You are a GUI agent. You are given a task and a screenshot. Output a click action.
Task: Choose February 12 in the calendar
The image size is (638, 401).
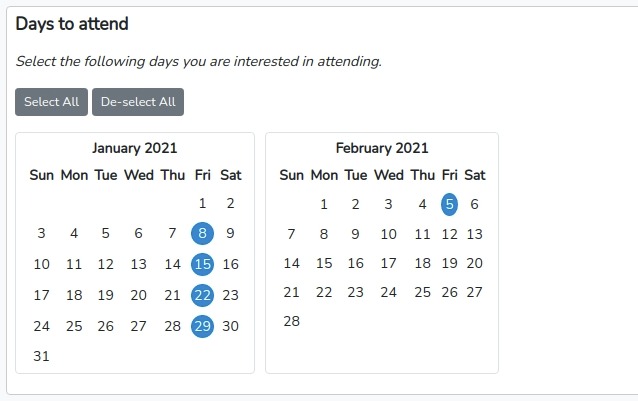click(x=449, y=234)
